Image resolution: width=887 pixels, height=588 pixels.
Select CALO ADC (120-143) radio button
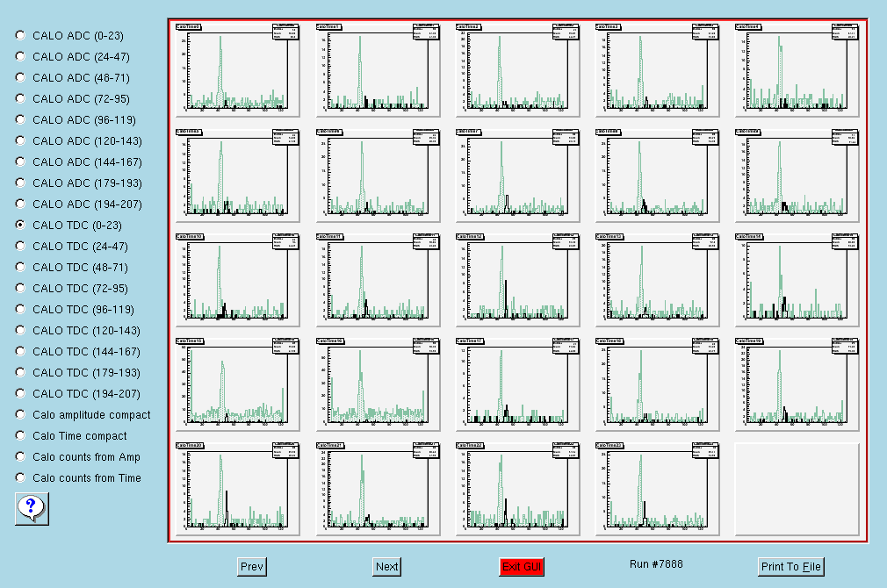20,140
